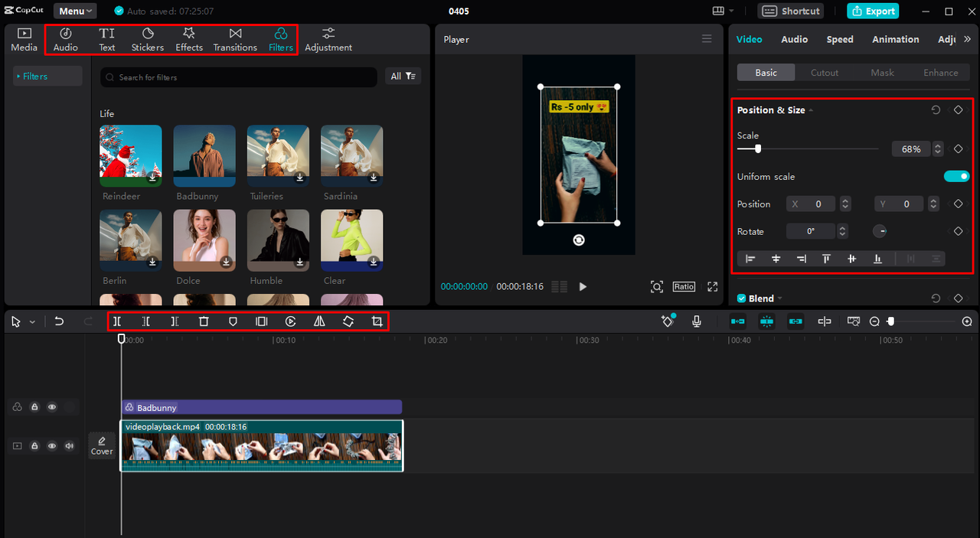Hide the Badbunny filter track
This screenshot has width=980, height=538.
tap(52, 407)
